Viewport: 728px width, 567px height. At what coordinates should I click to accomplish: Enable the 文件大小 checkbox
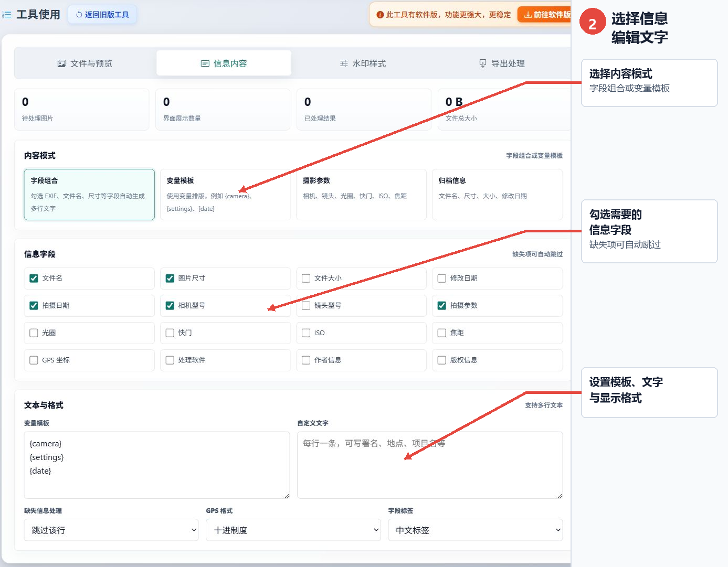306,279
